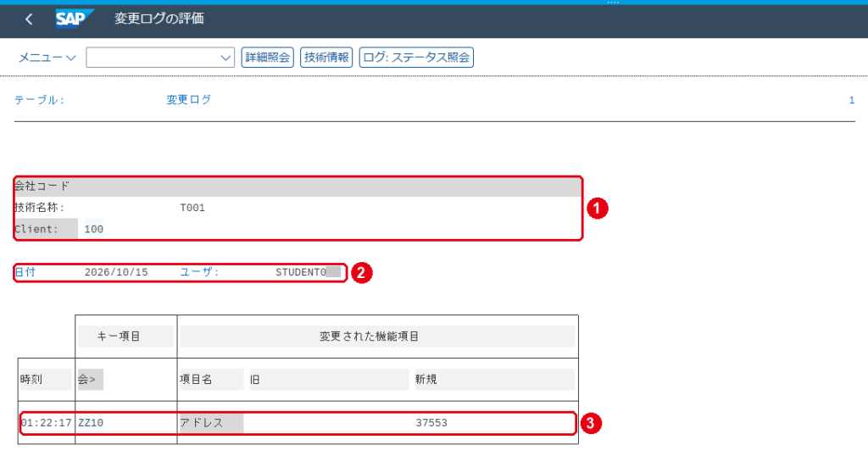Select company code cell ZZ10
This screenshot has width=868, height=462.
click(91, 423)
